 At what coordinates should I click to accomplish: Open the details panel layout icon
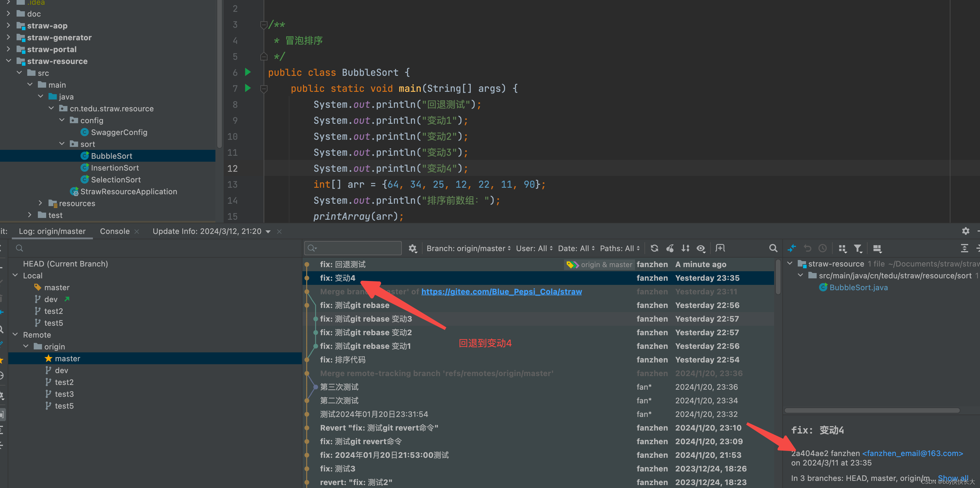(x=877, y=248)
